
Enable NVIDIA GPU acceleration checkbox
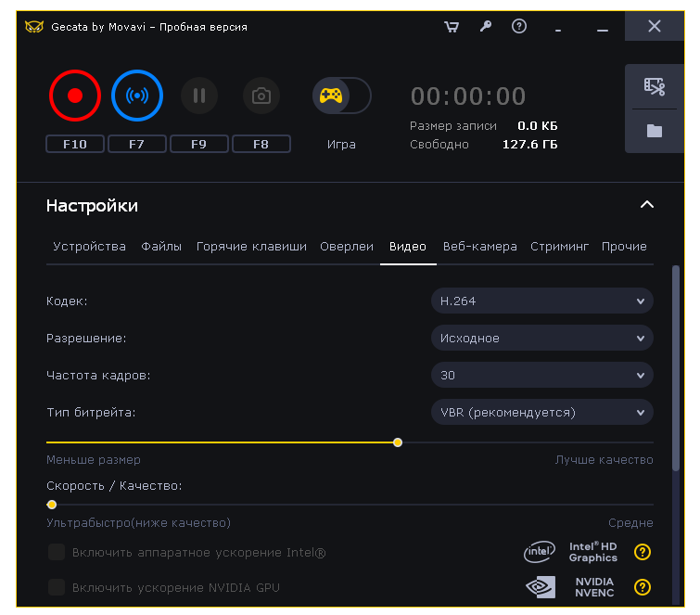(x=57, y=587)
